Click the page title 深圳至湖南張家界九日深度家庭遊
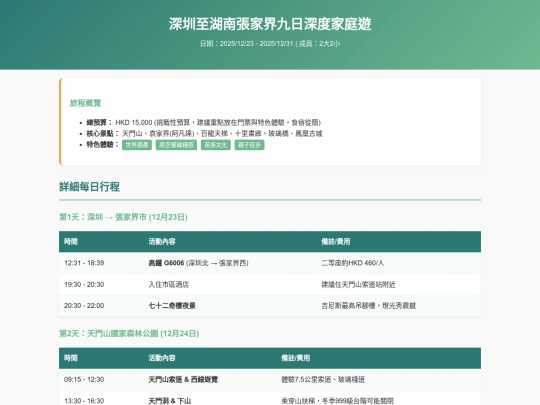The height and width of the screenshot is (405, 540). pyautogui.click(x=270, y=24)
